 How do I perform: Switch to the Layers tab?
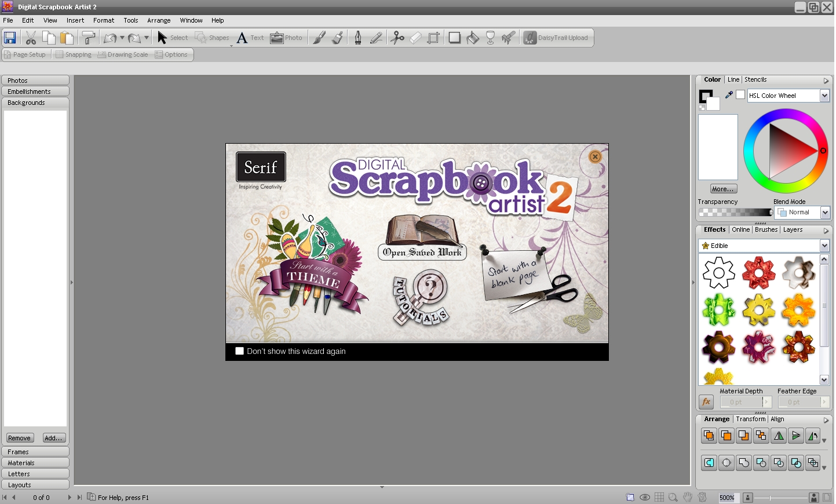(793, 230)
